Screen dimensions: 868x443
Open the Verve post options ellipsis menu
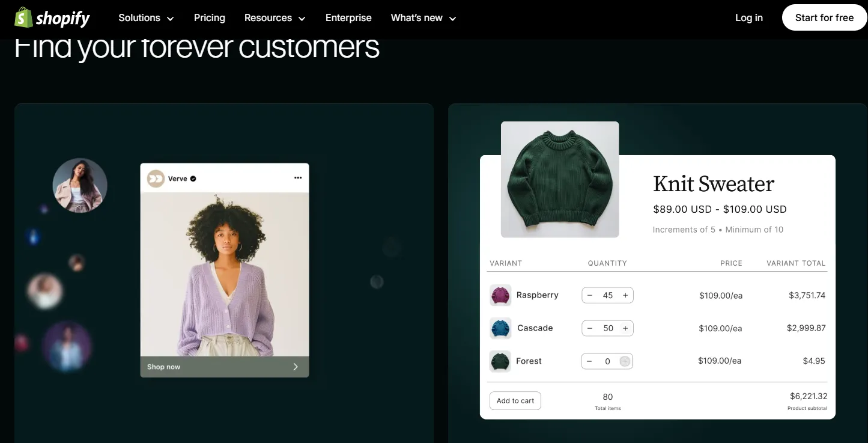[298, 178]
